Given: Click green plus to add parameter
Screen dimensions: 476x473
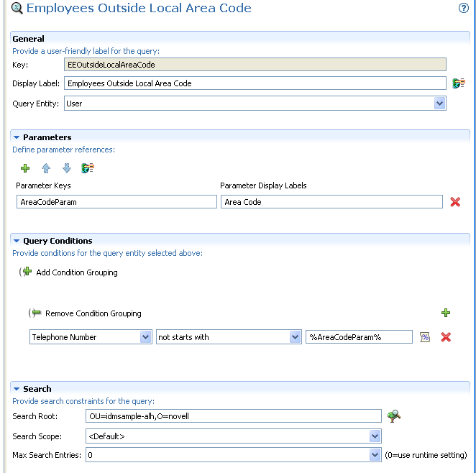Looking at the screenshot, I should pos(26,168).
